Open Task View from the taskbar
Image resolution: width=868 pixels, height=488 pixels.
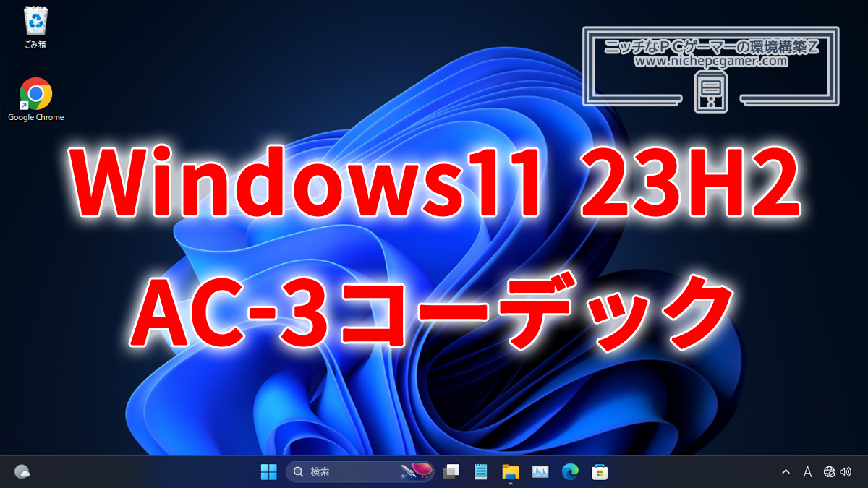(x=451, y=472)
